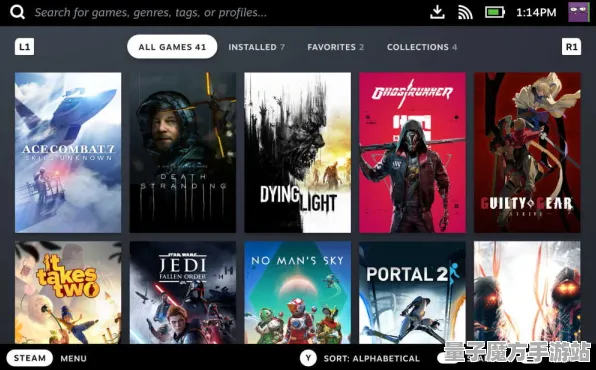Click the L1 bumper icon
Screen dimensions: 596x370
[24, 47]
